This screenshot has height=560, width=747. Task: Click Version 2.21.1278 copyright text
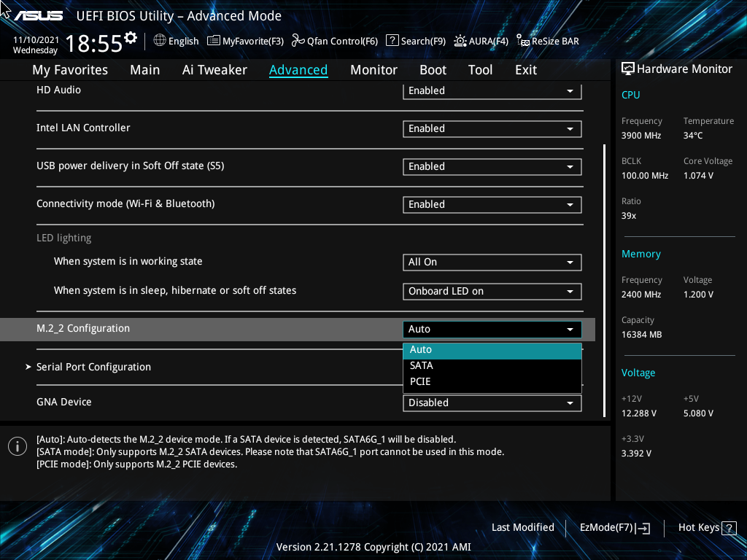coord(373,547)
